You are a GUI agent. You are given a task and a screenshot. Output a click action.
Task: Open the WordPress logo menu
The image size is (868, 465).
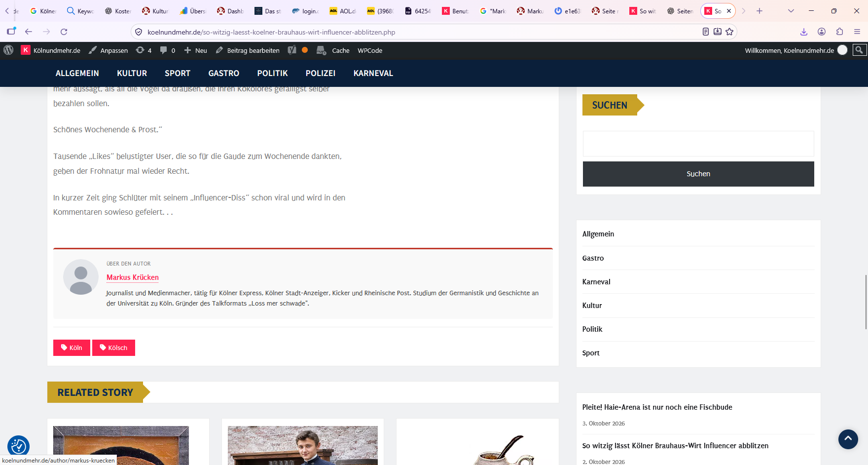coord(8,50)
